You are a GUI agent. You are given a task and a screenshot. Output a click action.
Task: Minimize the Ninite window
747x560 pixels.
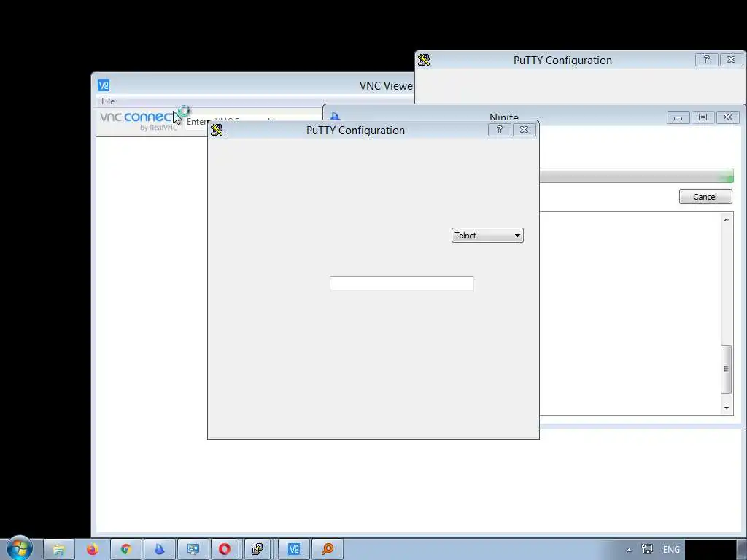point(678,117)
